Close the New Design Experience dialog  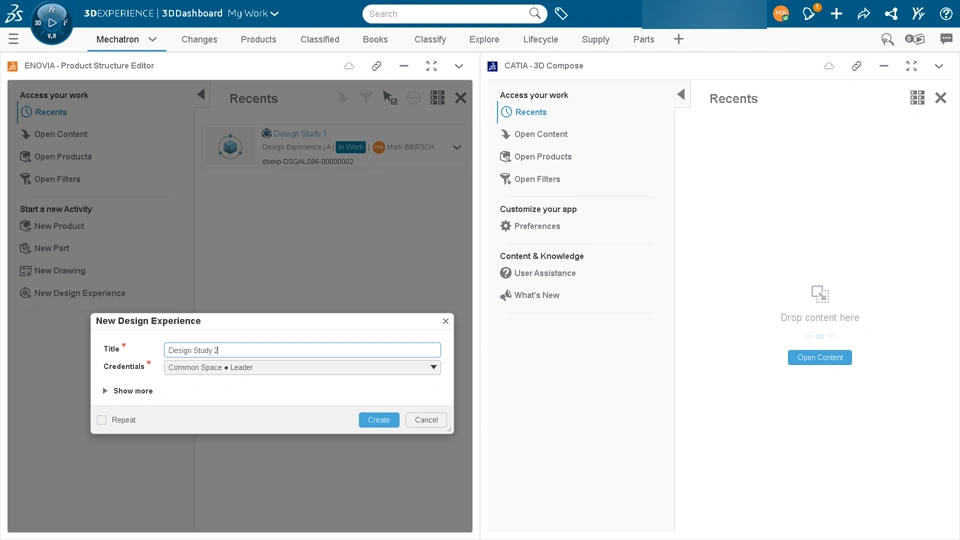tap(446, 321)
